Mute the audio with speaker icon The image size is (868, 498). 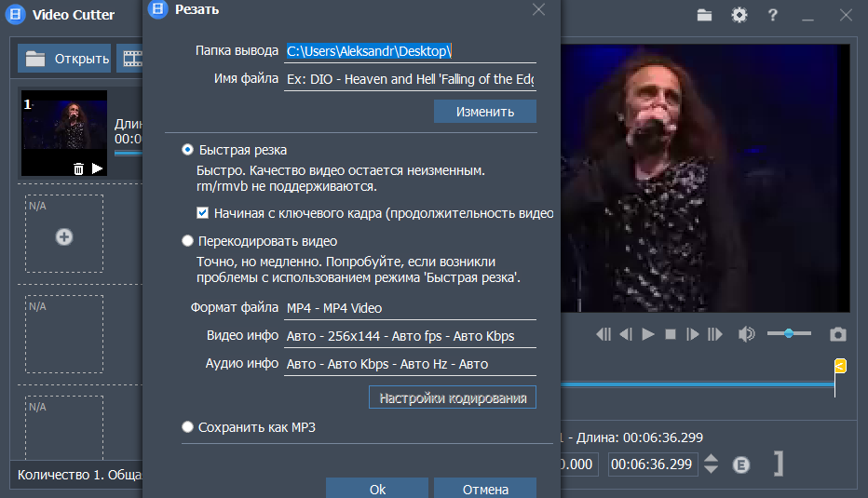pos(746,334)
